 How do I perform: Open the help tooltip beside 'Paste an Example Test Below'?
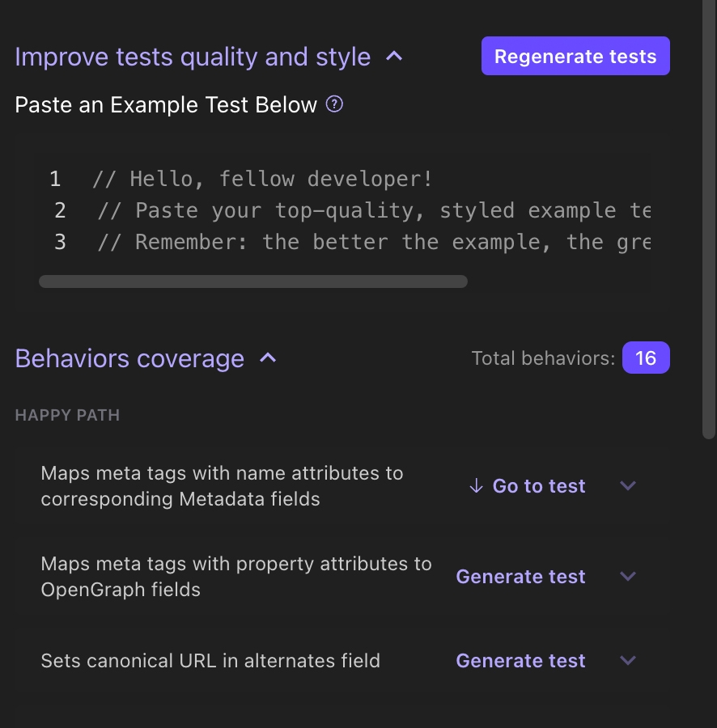(x=335, y=104)
